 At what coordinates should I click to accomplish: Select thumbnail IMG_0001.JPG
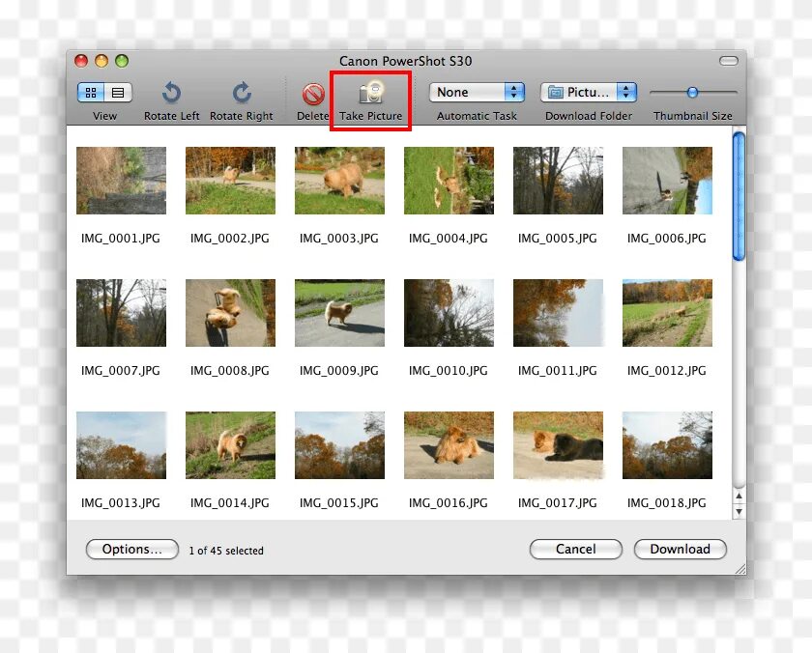(121, 181)
